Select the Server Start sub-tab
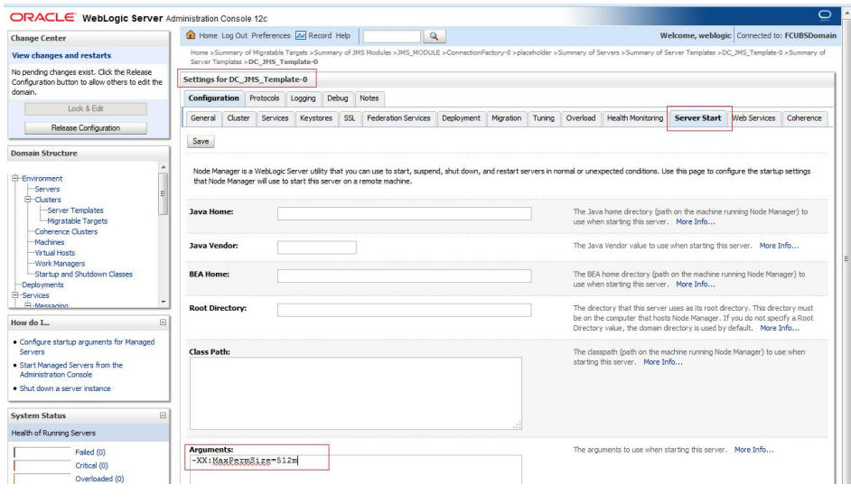The height and width of the screenshot is (504, 851). pos(698,118)
